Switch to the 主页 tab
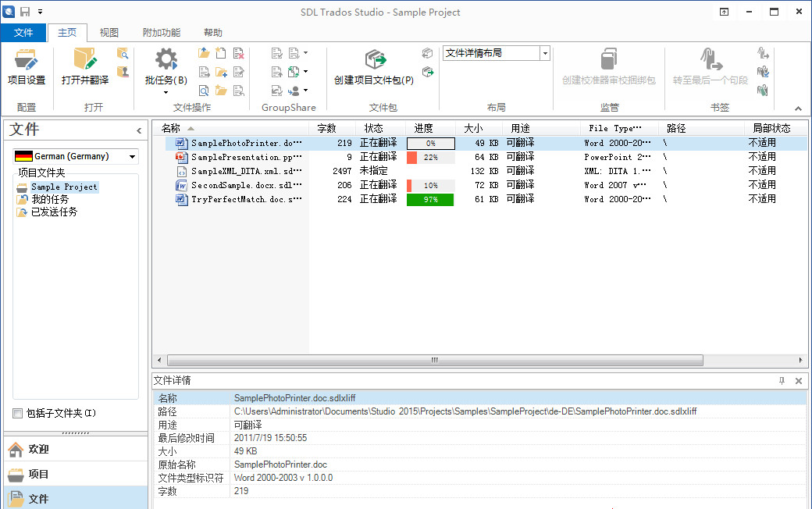Screen dimensions: 812x509 click(x=67, y=33)
